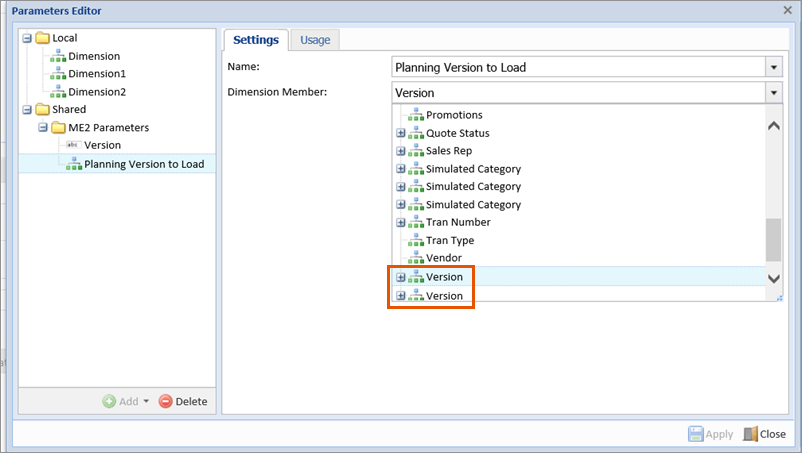Click the Name input field text
802x453 pixels.
coord(460,67)
